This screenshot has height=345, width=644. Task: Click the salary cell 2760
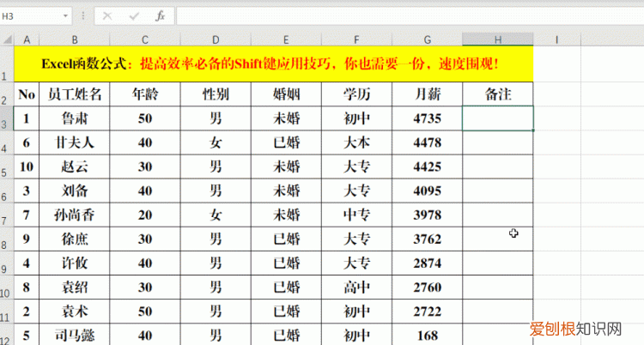(427, 287)
